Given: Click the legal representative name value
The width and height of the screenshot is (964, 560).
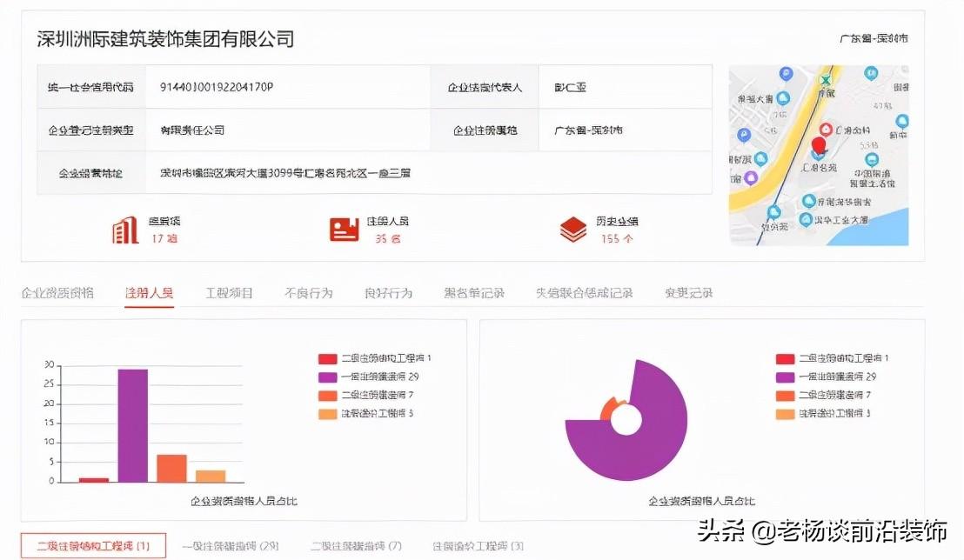Looking at the screenshot, I should click(x=570, y=87).
